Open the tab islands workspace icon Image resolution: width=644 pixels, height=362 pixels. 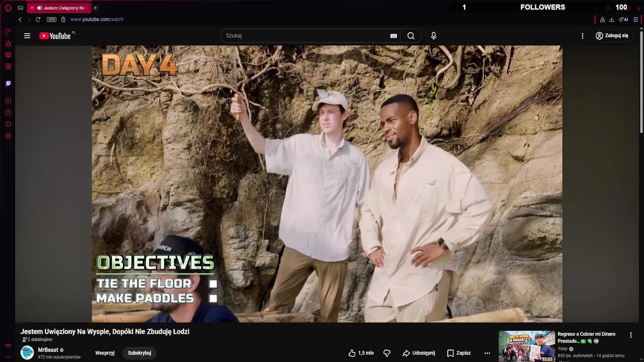click(x=21, y=8)
